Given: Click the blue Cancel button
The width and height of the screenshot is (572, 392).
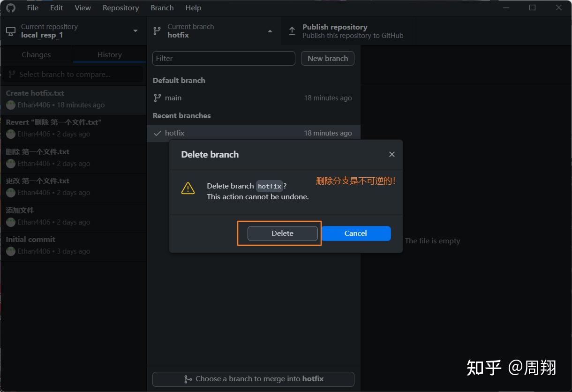Looking at the screenshot, I should pos(356,233).
